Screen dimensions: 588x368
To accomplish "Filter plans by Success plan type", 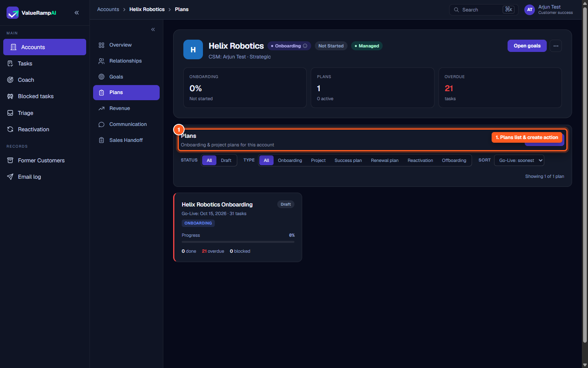I will click(348, 160).
